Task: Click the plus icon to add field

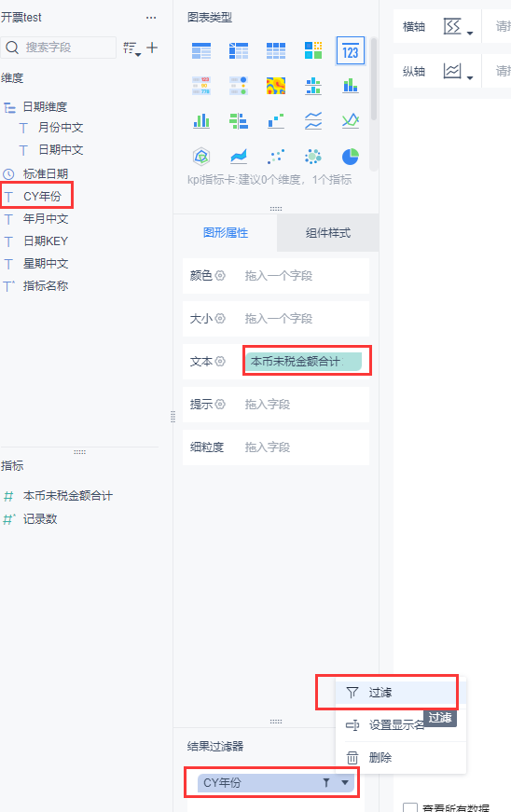Action: (152, 48)
